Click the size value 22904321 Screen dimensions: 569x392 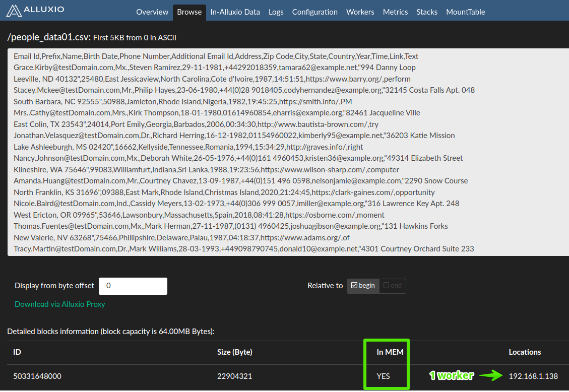click(x=234, y=376)
